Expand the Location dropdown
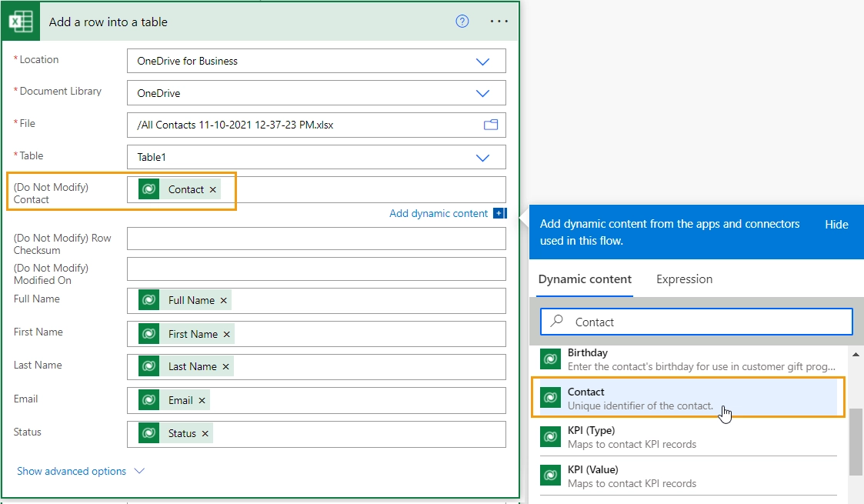The image size is (864, 504). tap(482, 61)
